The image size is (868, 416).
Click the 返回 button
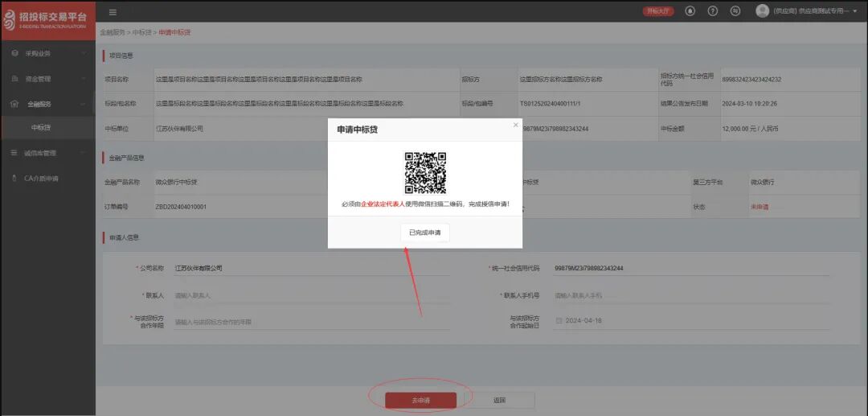(499, 401)
